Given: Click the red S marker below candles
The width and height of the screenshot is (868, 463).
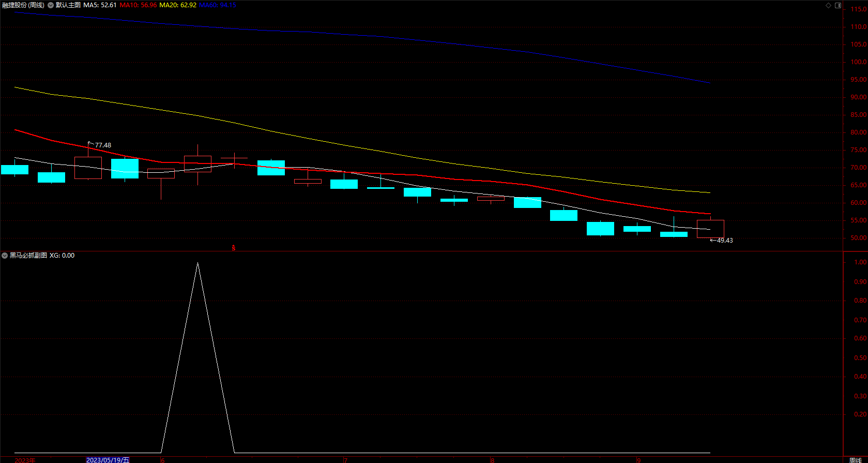Looking at the screenshot, I should point(234,248).
